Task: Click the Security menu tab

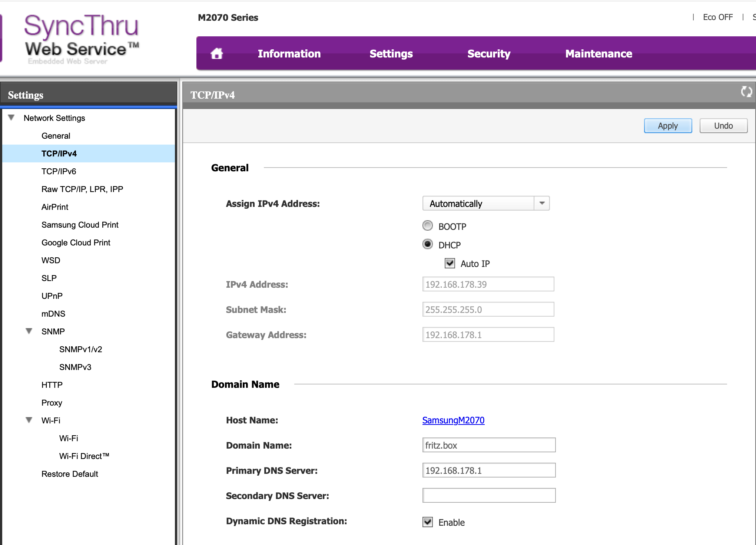Action: (489, 53)
